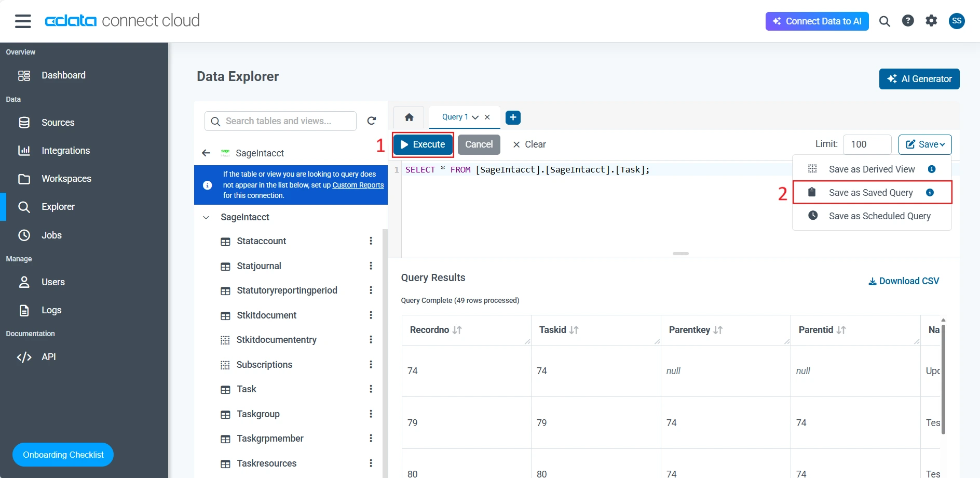Viewport: 980px width, 478px height.
Task: Open the settings gear icon
Action: click(x=931, y=21)
